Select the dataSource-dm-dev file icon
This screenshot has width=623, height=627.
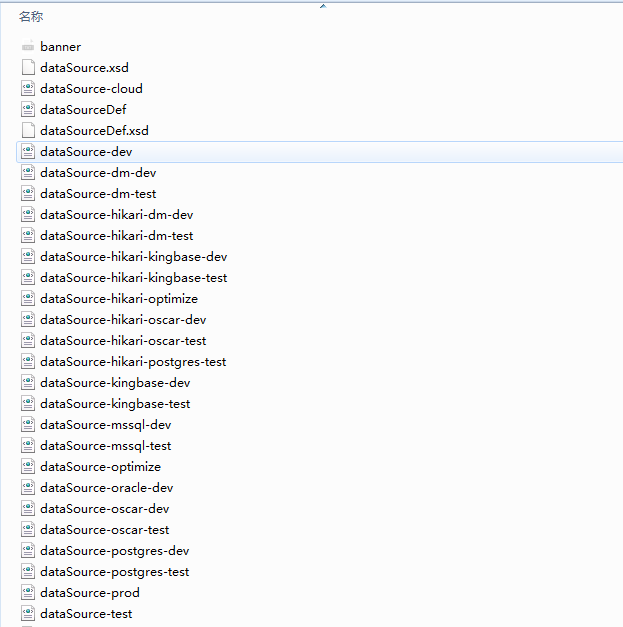28,173
